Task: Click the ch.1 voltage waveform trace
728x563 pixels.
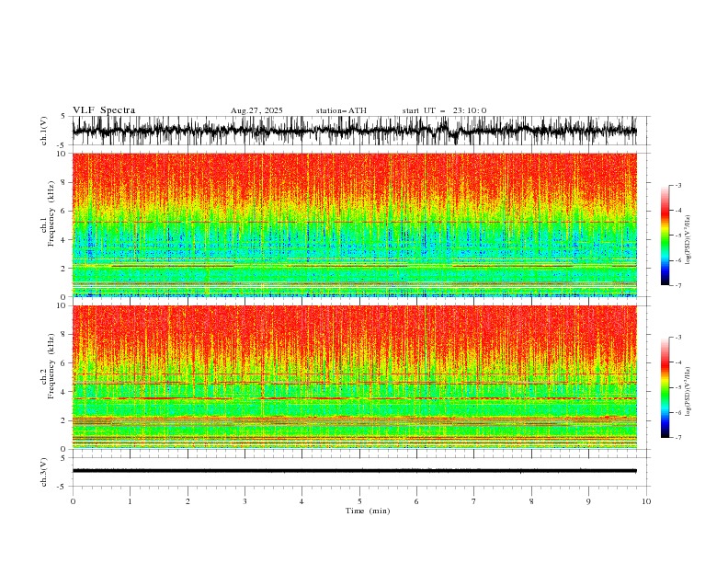Action: (355, 131)
